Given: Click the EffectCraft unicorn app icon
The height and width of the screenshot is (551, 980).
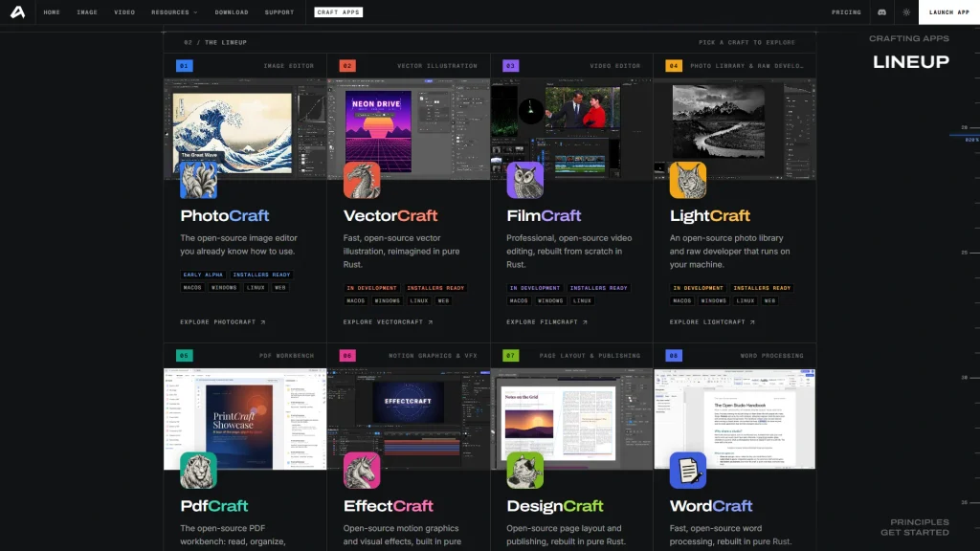Looking at the screenshot, I should pos(362,471).
